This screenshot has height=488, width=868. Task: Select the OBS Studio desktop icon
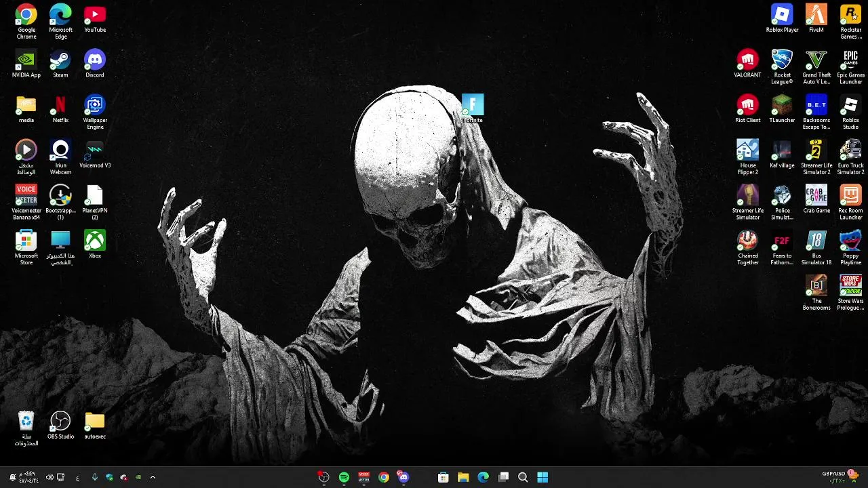click(60, 425)
